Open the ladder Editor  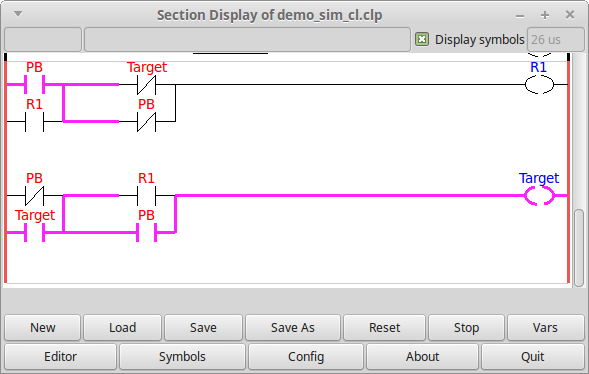click(60, 356)
